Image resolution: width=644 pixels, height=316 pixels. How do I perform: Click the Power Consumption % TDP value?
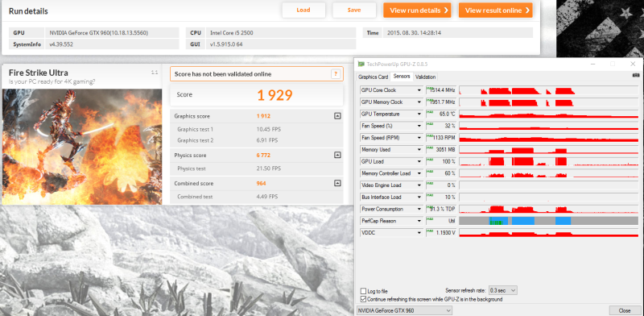[x=440, y=210]
